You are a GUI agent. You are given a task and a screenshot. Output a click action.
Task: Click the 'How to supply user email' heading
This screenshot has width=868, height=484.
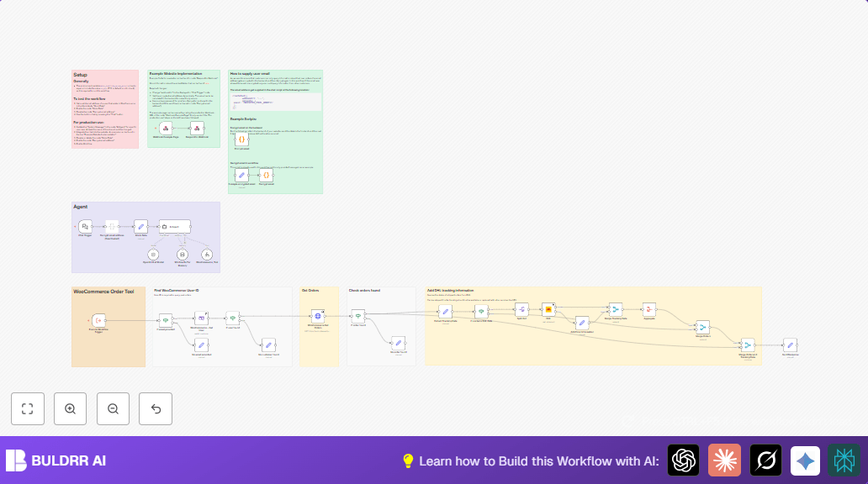pos(250,74)
